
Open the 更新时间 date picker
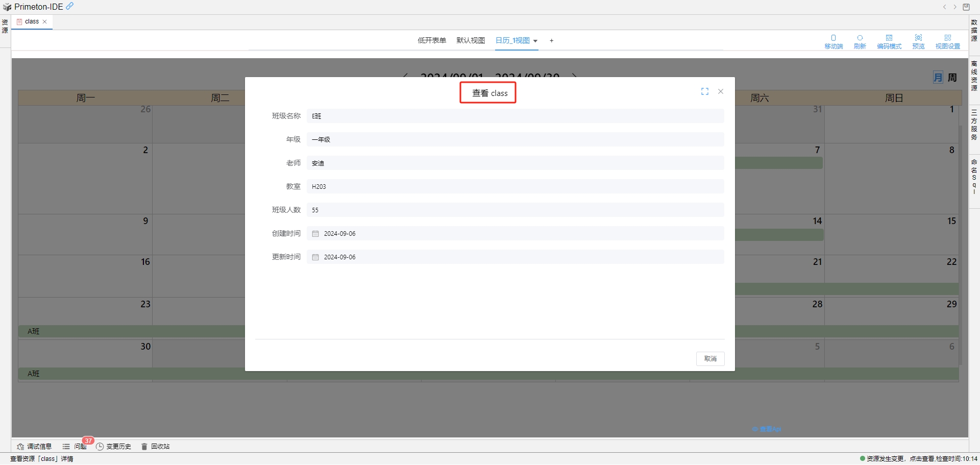point(315,257)
